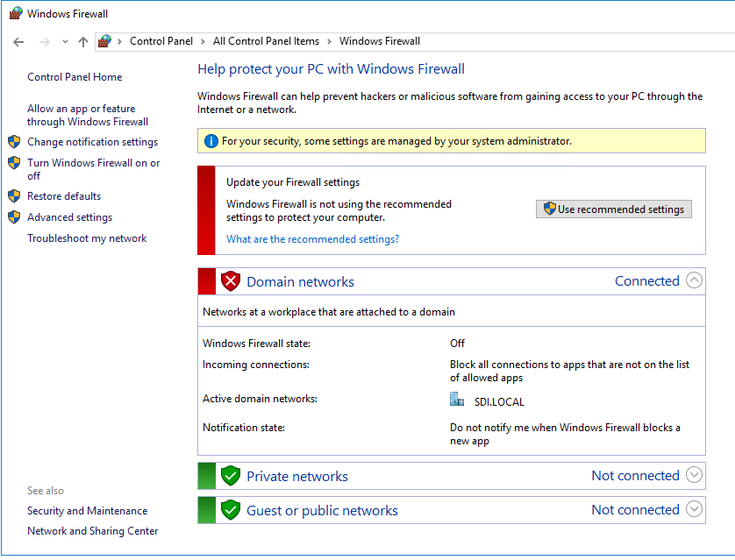Click the red shield icon for Domain networks

point(230,281)
